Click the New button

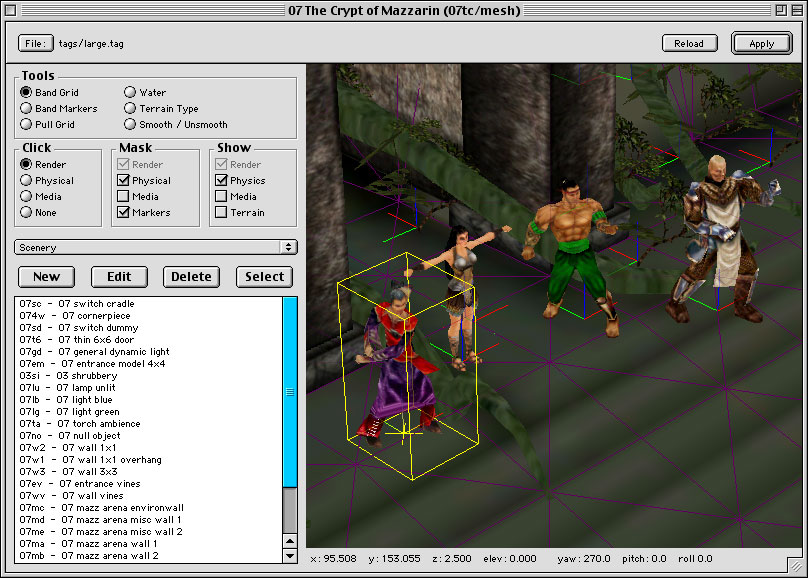click(46, 277)
